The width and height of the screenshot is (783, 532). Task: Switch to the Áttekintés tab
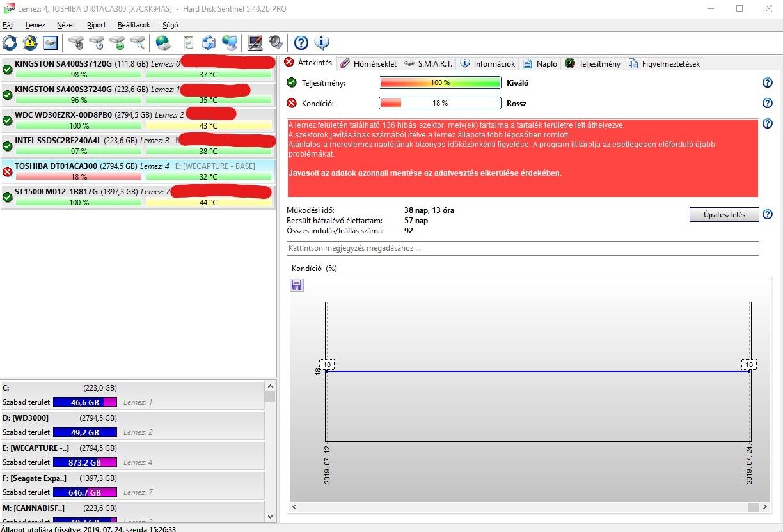click(x=308, y=63)
